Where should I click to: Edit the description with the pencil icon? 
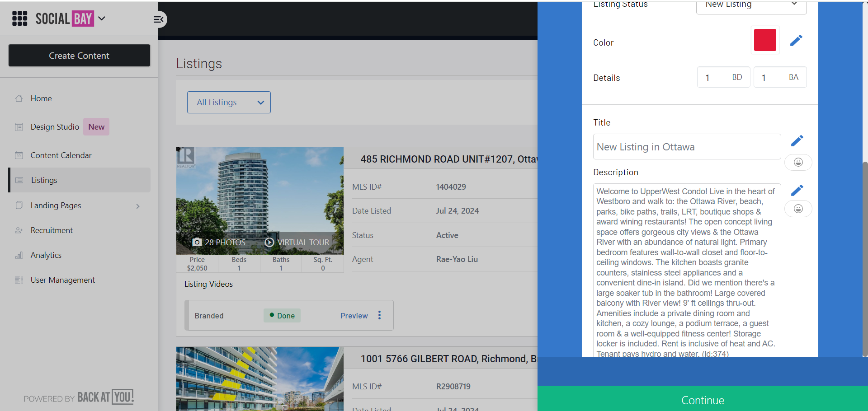[797, 191]
